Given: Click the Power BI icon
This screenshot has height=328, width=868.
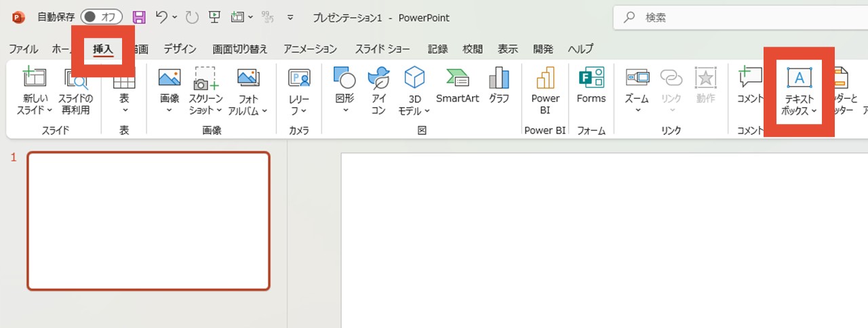Looking at the screenshot, I should 545,79.
